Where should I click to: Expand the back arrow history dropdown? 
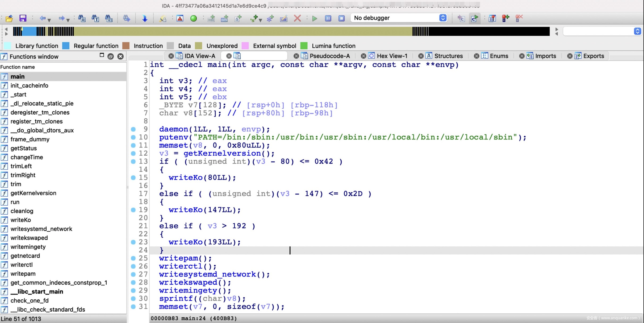[x=49, y=20]
